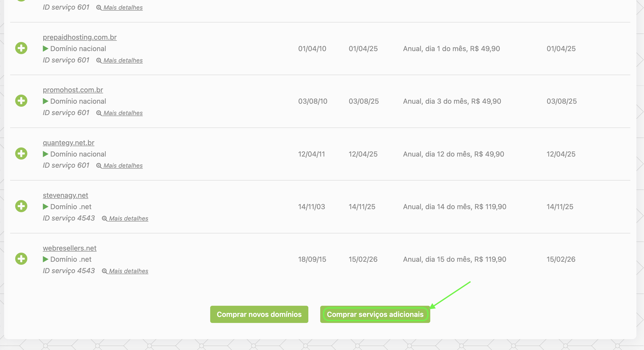Click 'ID serviço 601' under quantegy.net.br
Screen dimensions: 644x350
66,165
